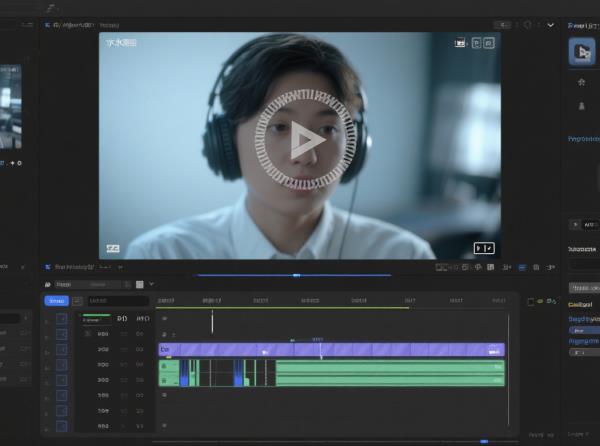600x446 pixels.
Task: Toggle the track checkbox beside the green audio clip
Action: point(62,365)
